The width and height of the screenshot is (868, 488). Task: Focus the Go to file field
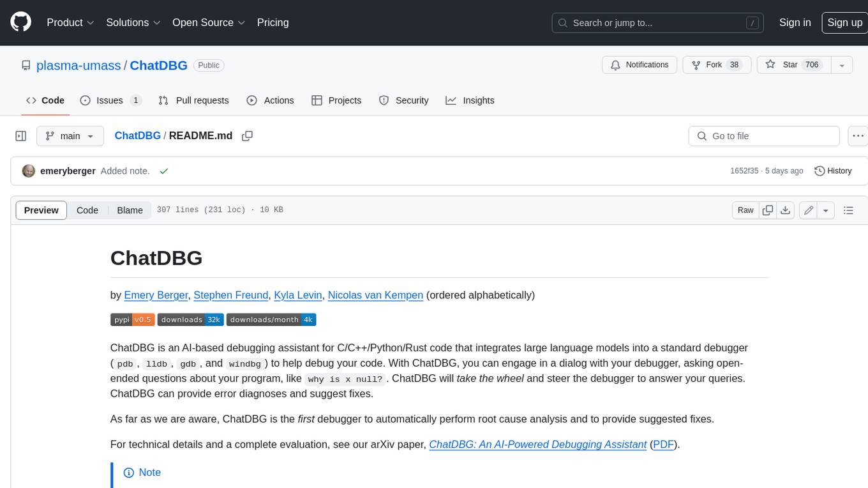[x=764, y=136]
